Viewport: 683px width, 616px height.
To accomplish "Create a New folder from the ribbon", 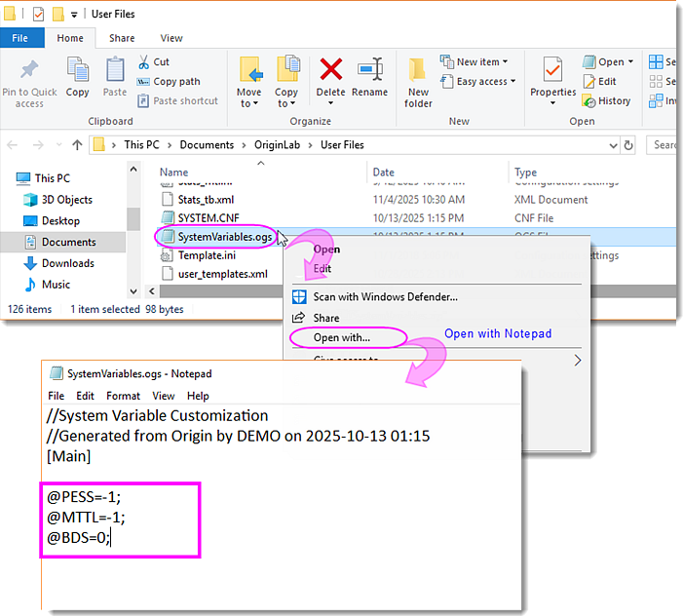I will tap(418, 72).
